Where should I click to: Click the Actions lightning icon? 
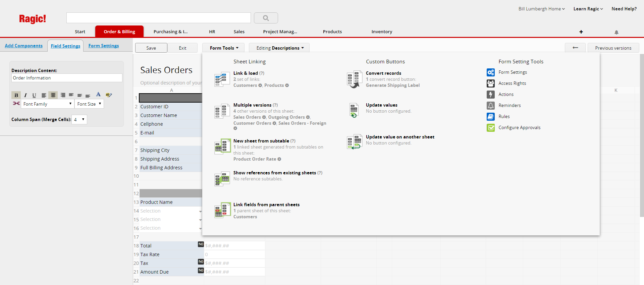491,95
